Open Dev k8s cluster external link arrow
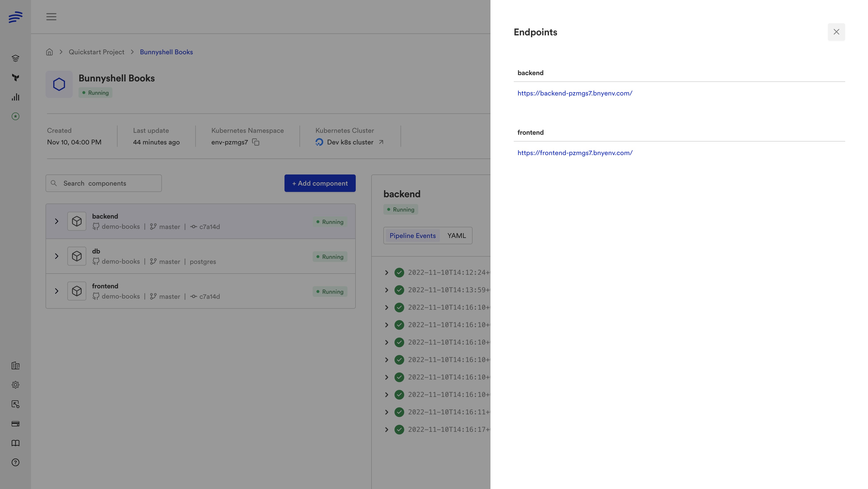Image resolution: width=868 pixels, height=489 pixels. [381, 142]
